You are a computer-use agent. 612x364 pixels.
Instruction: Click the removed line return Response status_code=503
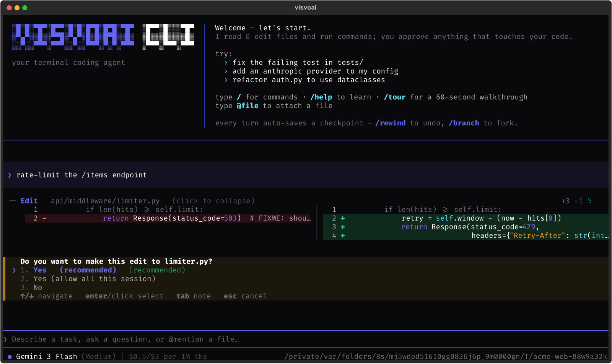[x=168, y=218]
